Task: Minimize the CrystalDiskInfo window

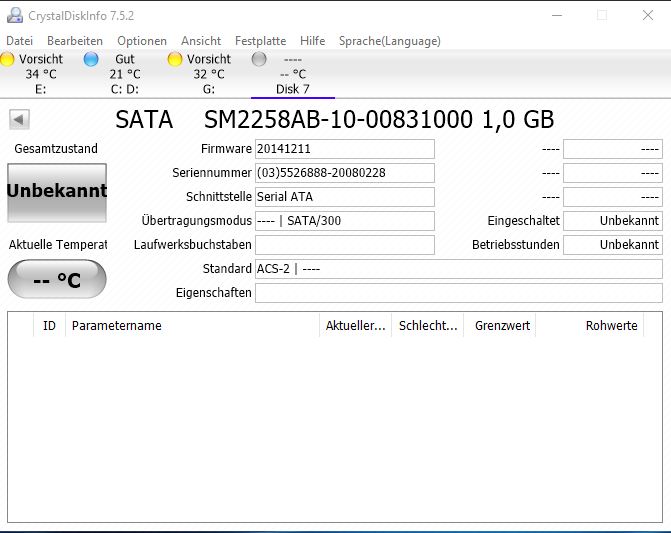Action: 557,15
